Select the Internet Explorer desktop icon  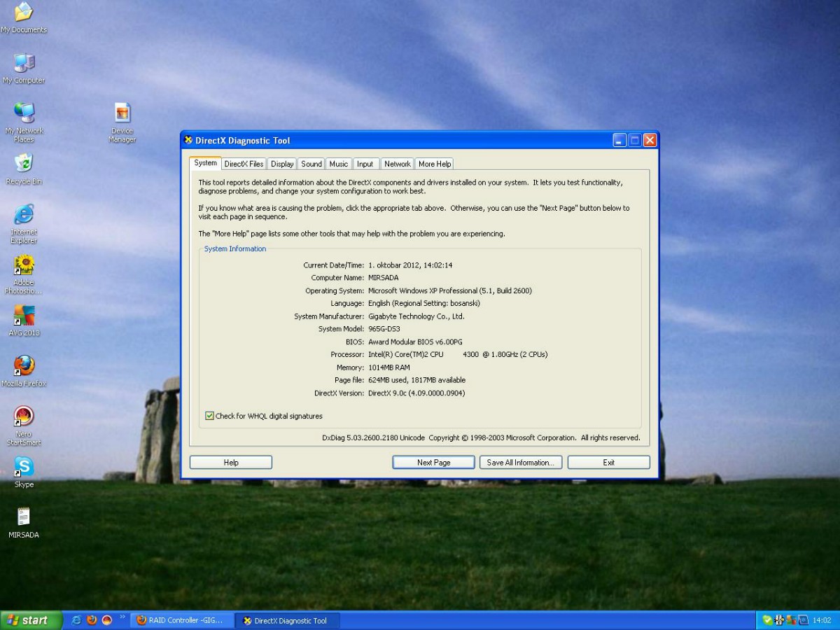24,223
